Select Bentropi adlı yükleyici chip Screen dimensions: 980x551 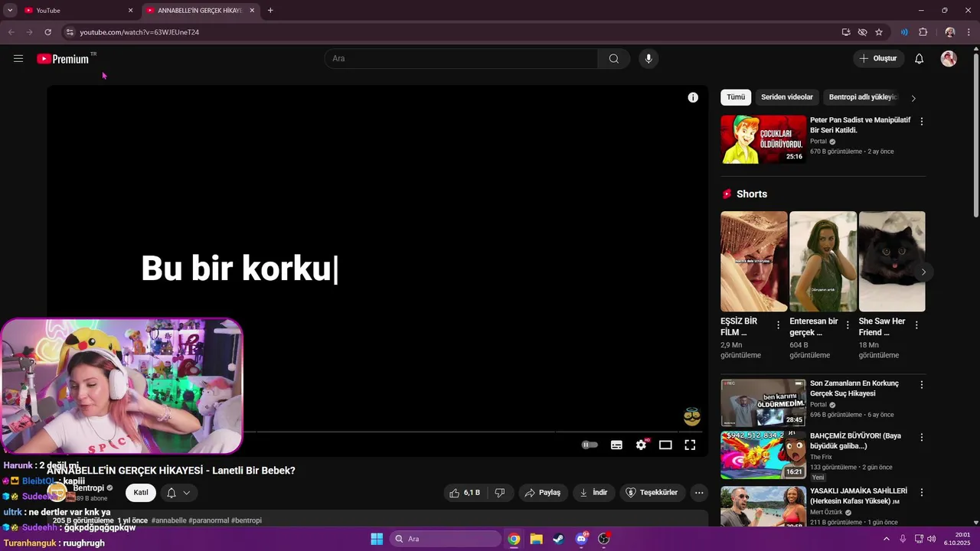click(864, 97)
